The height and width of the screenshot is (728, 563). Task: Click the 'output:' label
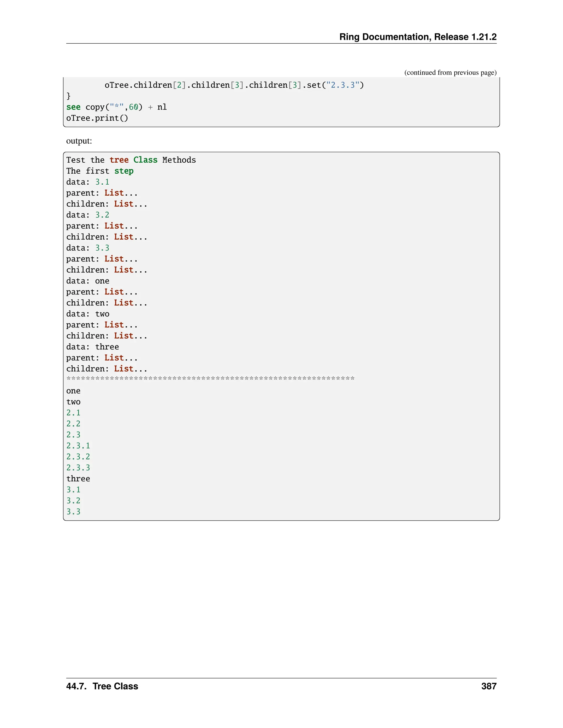pyautogui.click(x=79, y=141)
